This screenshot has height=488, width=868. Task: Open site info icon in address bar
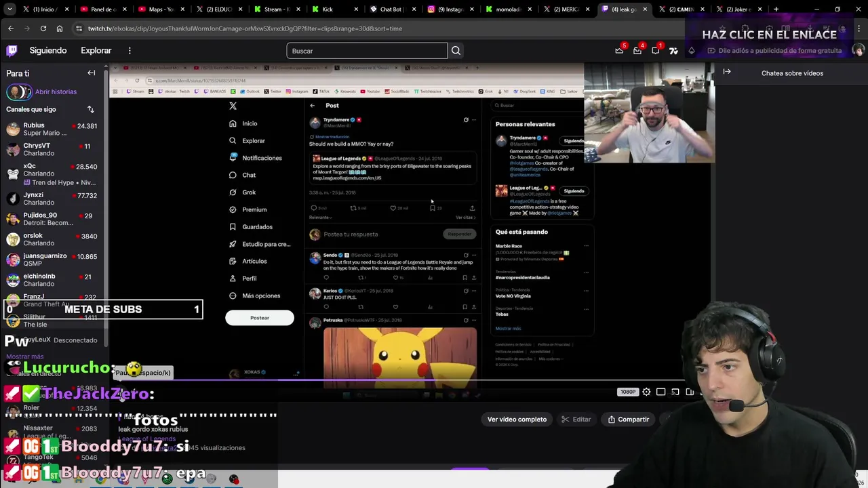pos(79,28)
